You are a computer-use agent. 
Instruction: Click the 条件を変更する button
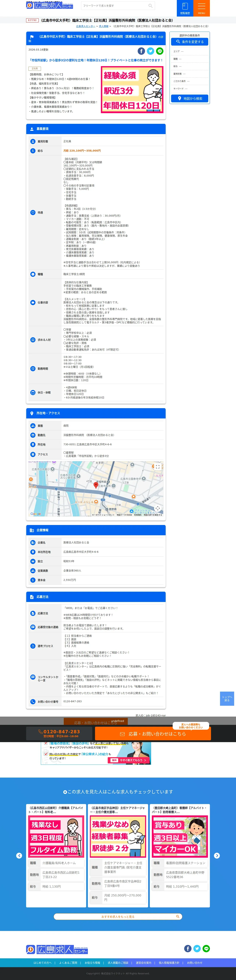pos(189,42)
